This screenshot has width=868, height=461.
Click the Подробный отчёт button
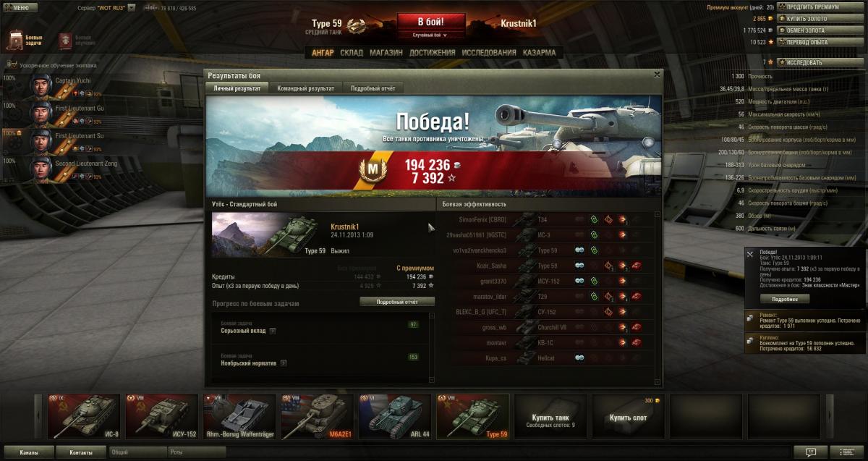[x=397, y=302]
